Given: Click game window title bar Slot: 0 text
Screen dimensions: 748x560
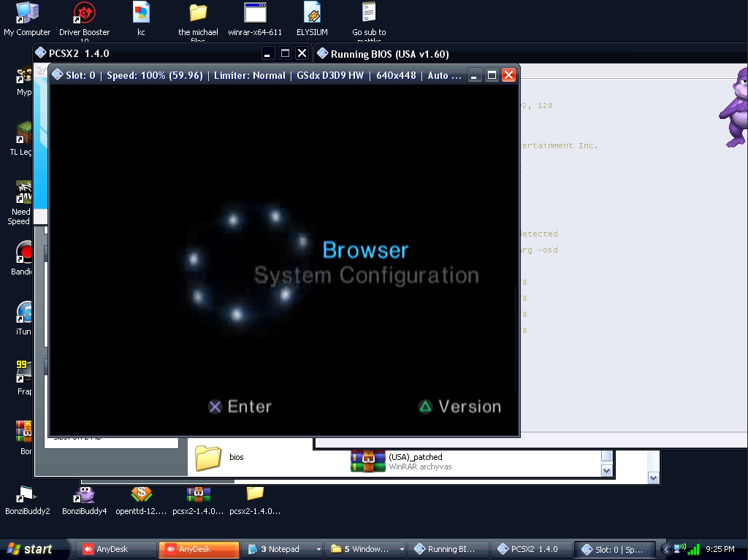Looking at the screenshot, I should point(80,75).
